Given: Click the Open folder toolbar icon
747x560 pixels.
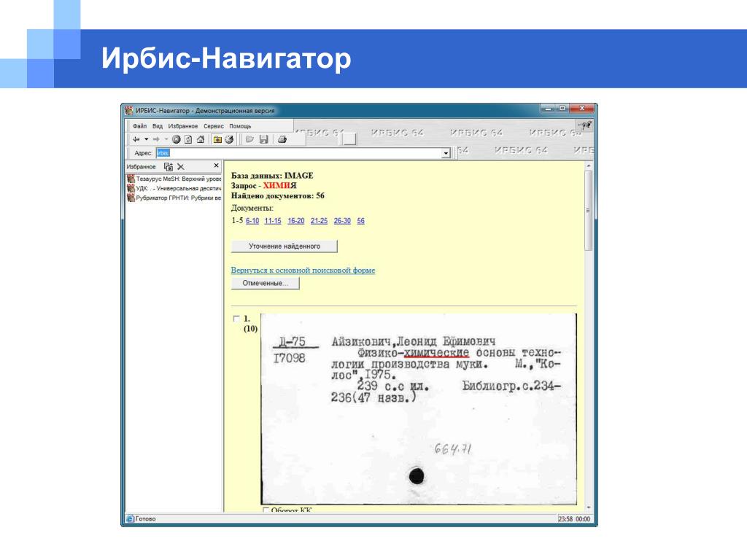Looking at the screenshot, I should pos(249,139).
